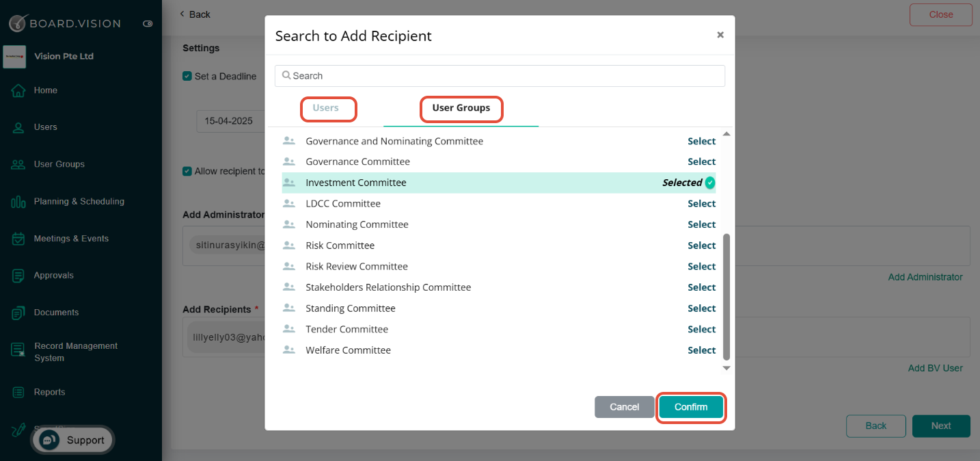Select the Governance and Nominating Committee
Viewport: 980px width, 461px height.
tap(702, 142)
